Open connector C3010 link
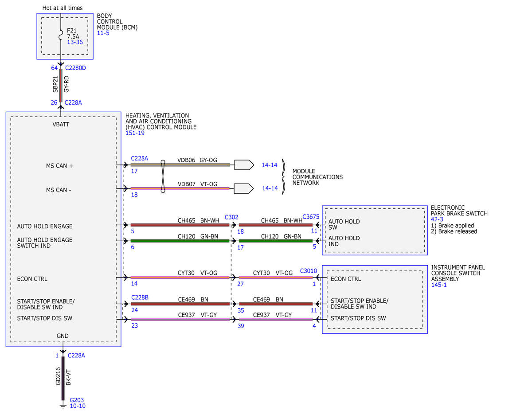 tap(309, 270)
